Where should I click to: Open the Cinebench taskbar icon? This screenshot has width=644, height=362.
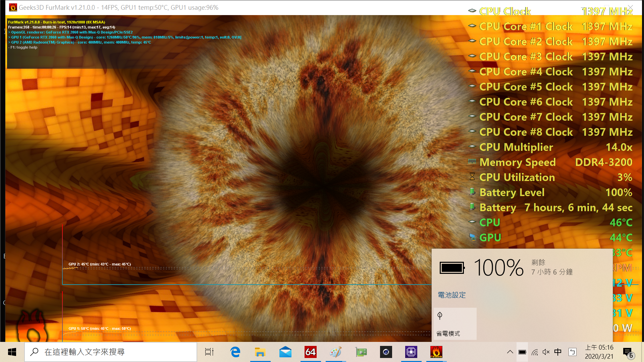386,352
